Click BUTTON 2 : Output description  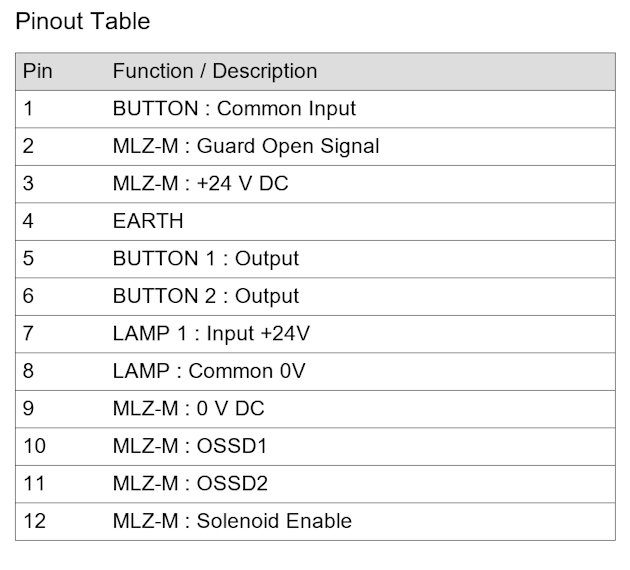[x=206, y=296]
